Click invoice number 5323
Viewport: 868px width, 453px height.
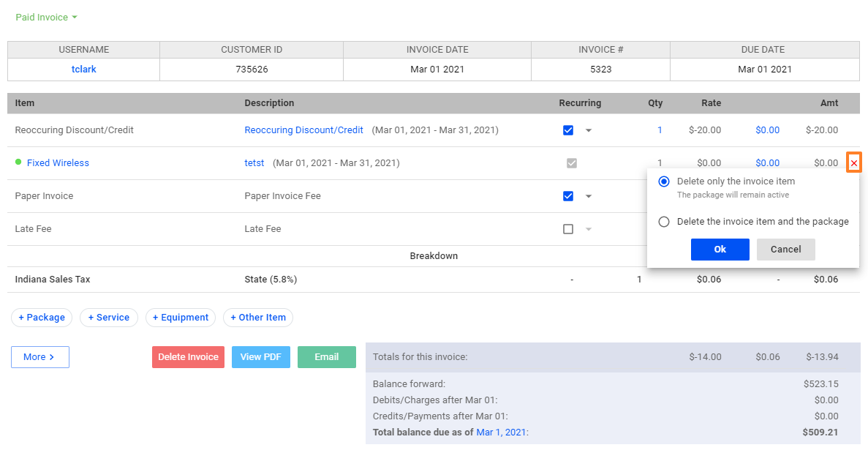[x=600, y=70]
